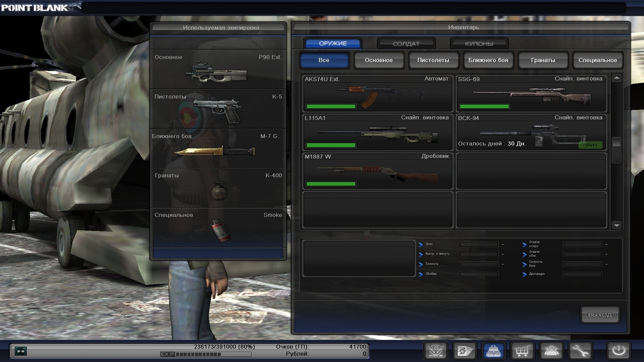Filter inventory by Пистолеты

pyautogui.click(x=433, y=60)
